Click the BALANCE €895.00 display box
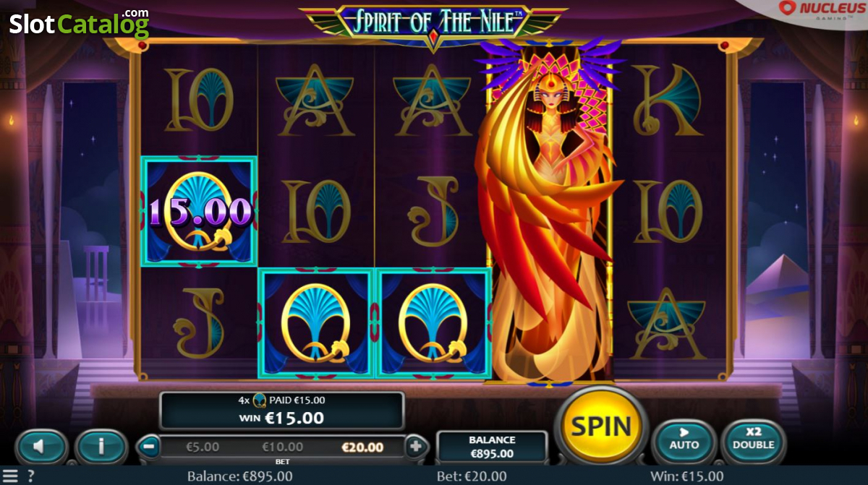868x485 pixels. (492, 447)
